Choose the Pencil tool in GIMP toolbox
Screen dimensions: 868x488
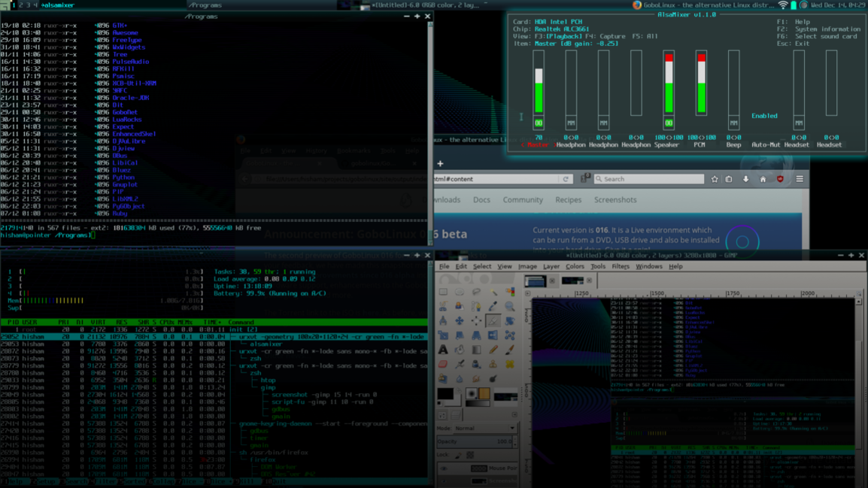(493, 350)
